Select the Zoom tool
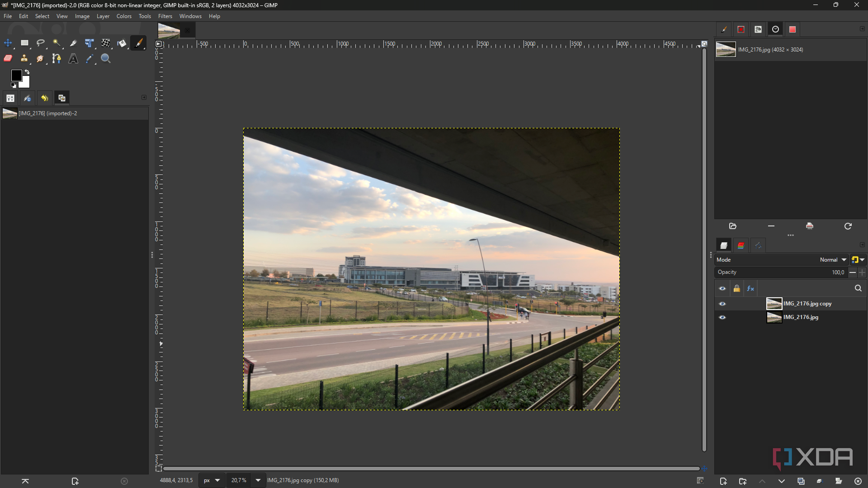The width and height of the screenshot is (868, 488). click(x=105, y=58)
